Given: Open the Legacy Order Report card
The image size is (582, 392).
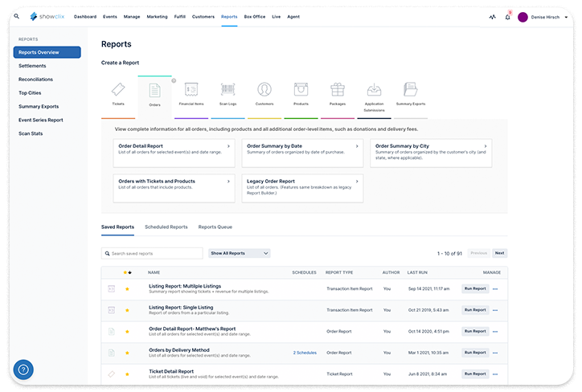Looking at the screenshot, I should point(302,188).
